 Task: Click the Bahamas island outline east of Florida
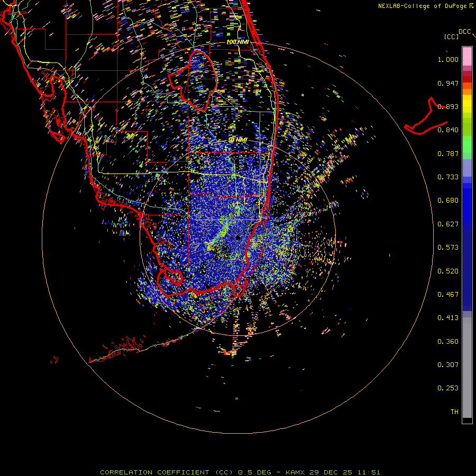click(426, 116)
